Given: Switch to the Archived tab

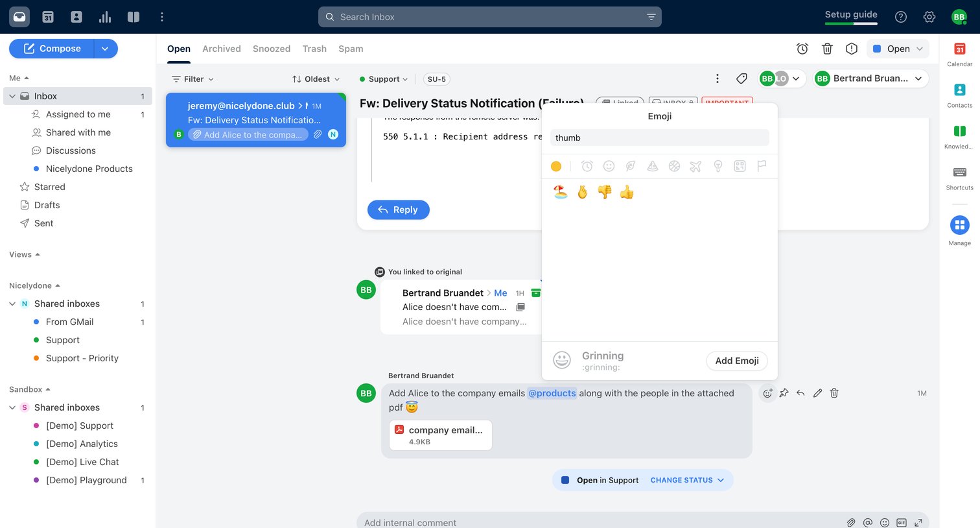Looking at the screenshot, I should pos(222,49).
